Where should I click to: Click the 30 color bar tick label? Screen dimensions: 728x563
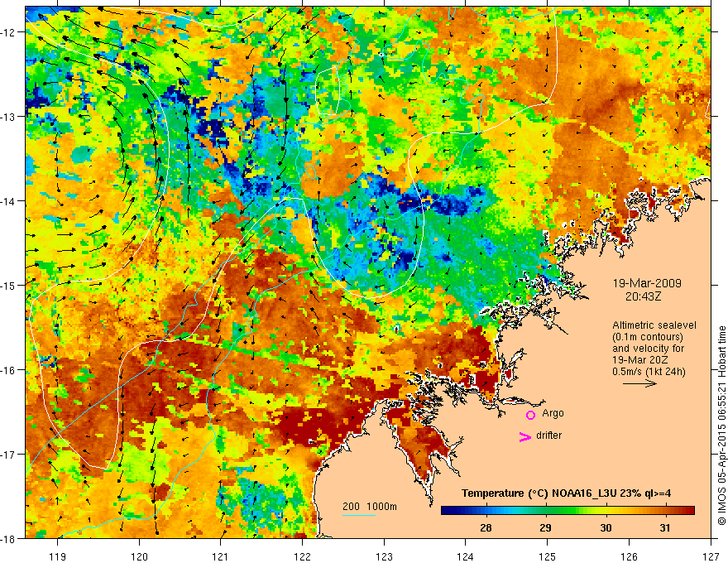(x=606, y=527)
